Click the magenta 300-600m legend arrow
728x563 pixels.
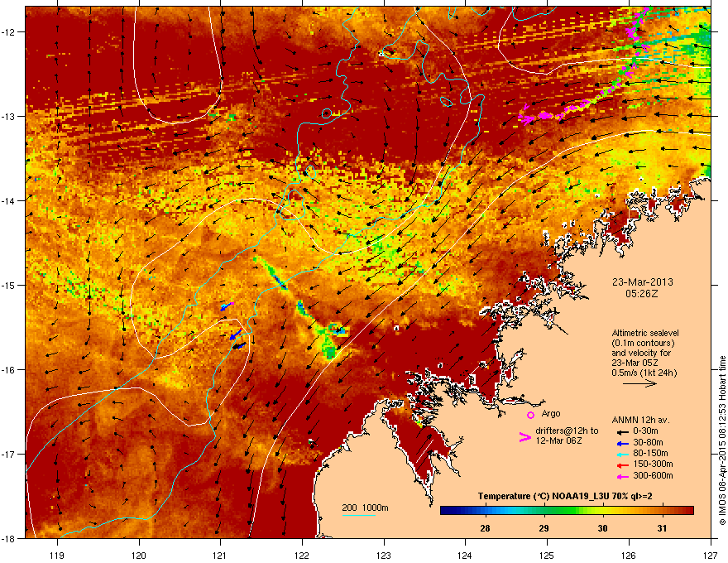coord(622,477)
